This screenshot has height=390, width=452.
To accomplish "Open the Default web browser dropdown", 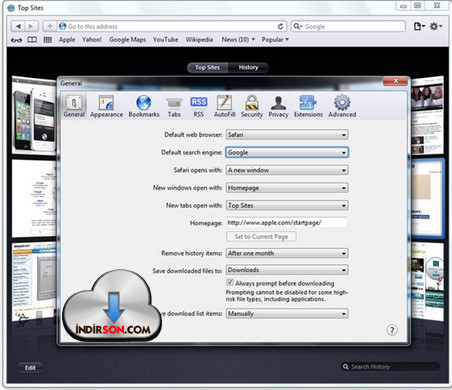I will 287,135.
